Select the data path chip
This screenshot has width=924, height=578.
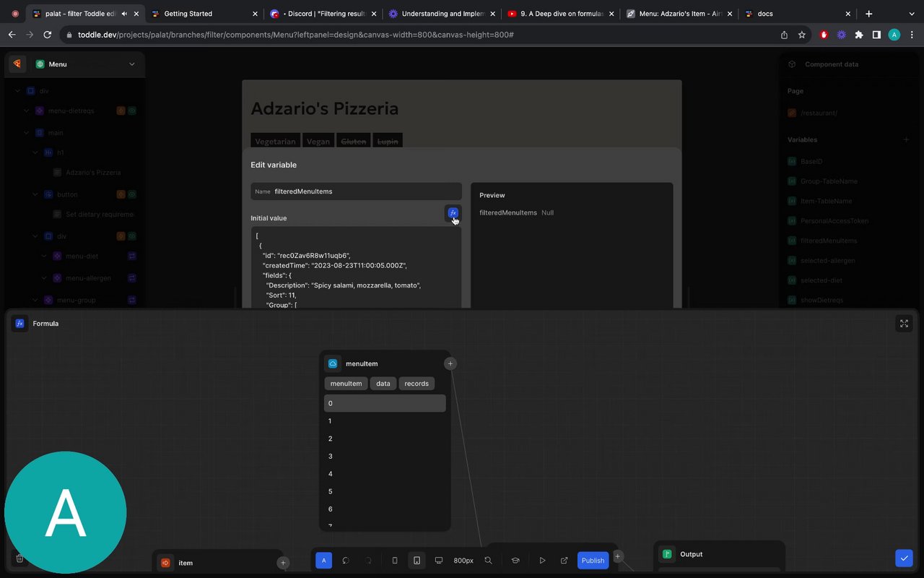click(383, 384)
